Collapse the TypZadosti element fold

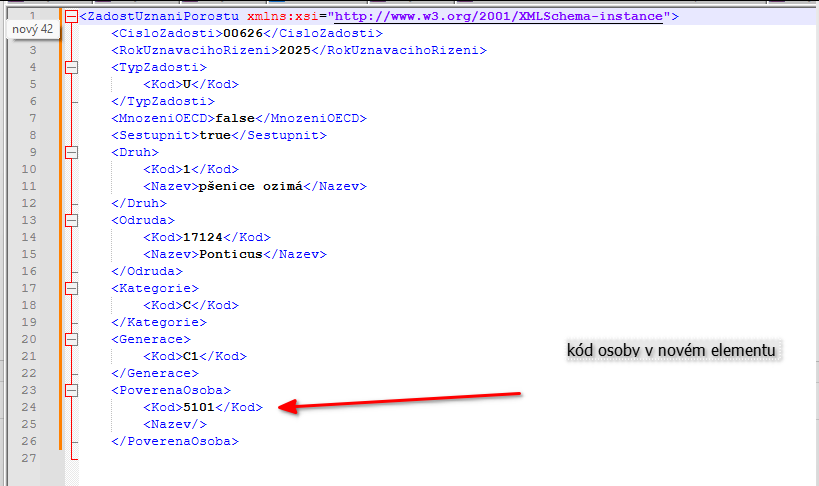[x=70, y=67]
